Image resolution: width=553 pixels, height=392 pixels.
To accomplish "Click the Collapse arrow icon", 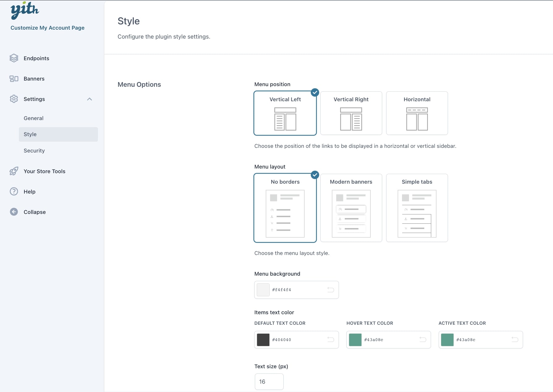I will pos(14,212).
